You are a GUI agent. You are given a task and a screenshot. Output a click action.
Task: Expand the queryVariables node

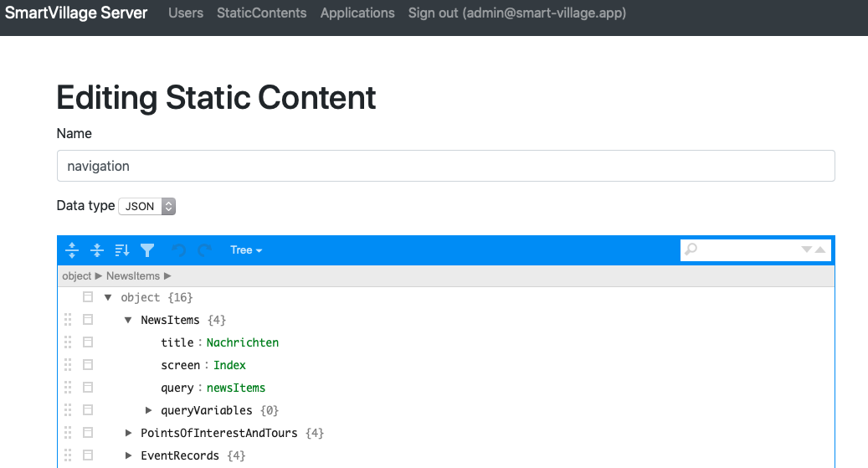[149, 410]
